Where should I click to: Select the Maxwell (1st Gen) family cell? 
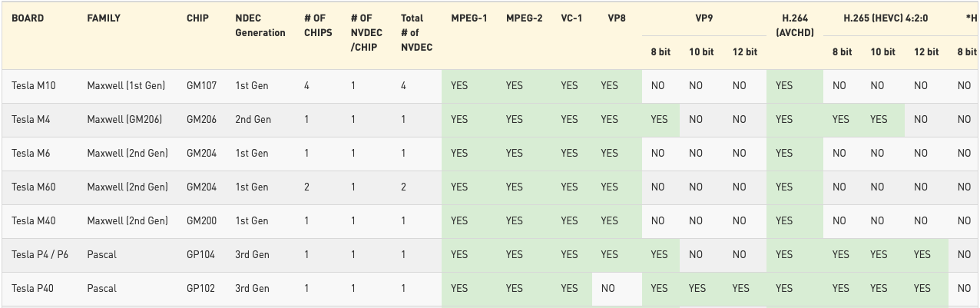[x=126, y=85]
